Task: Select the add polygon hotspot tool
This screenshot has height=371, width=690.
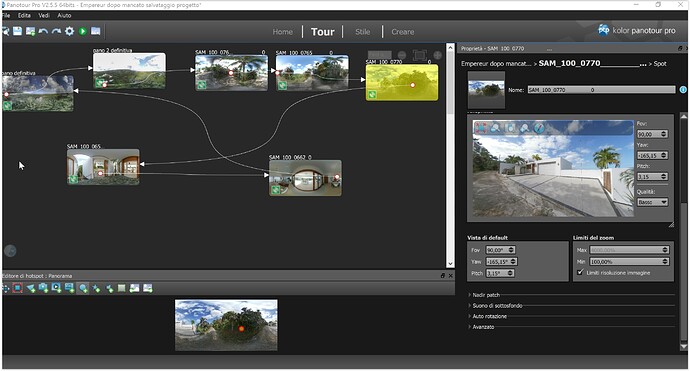Action: (30, 288)
